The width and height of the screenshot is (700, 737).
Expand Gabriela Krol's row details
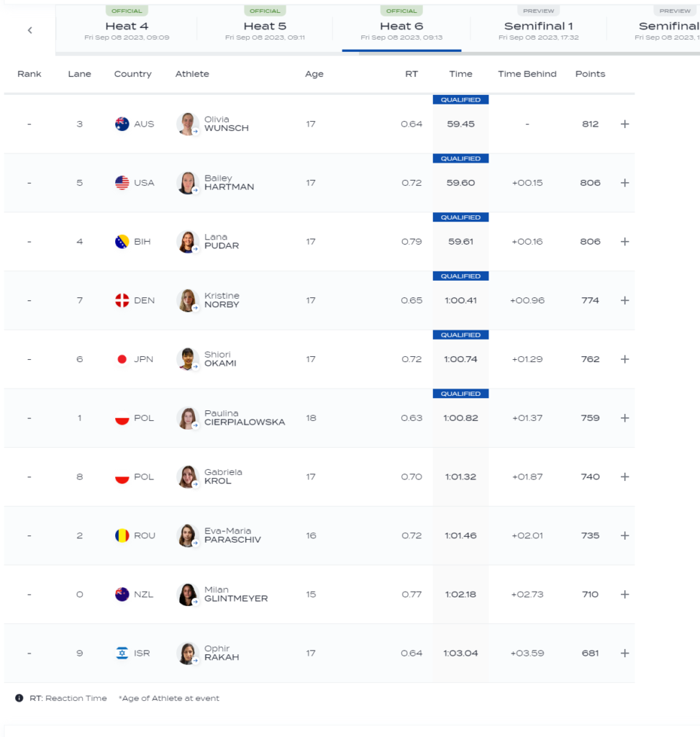[624, 476]
